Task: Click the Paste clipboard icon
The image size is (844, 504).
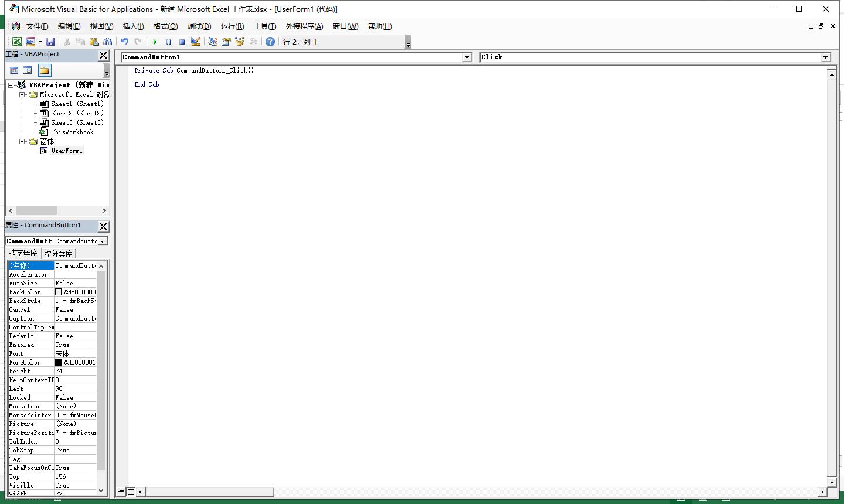Action: [x=94, y=42]
